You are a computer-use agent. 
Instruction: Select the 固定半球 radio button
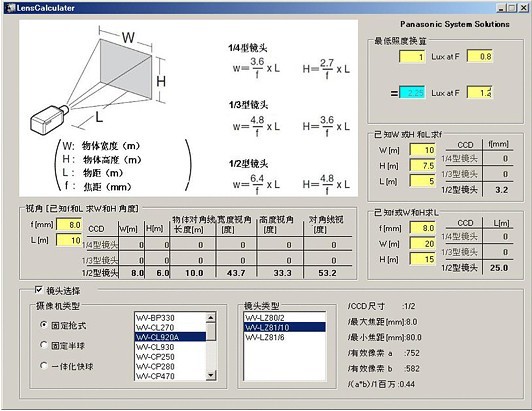(x=44, y=345)
